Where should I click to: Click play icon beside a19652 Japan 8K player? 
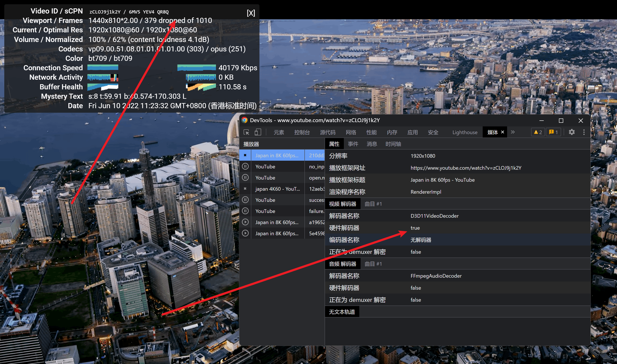click(245, 222)
